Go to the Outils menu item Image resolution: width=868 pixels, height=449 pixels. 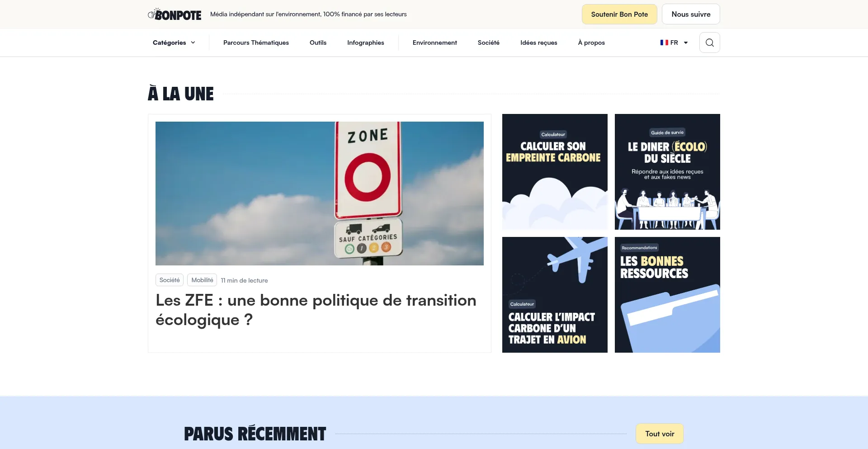pos(318,43)
